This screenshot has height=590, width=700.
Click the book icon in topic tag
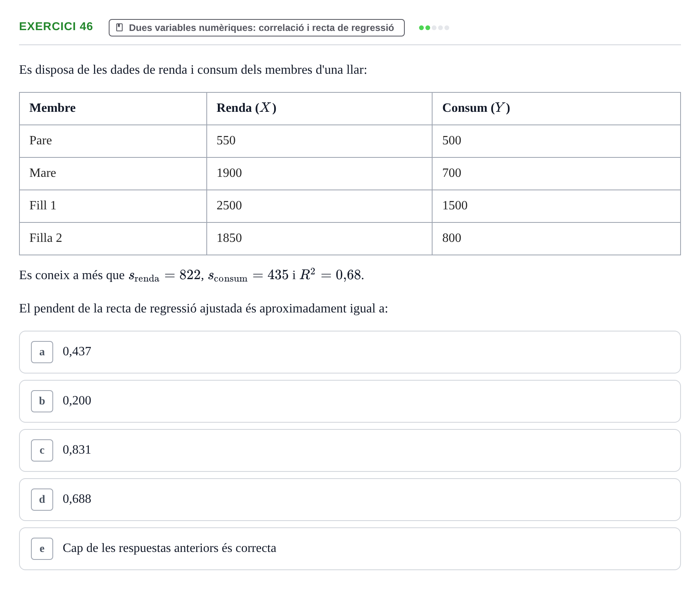tap(119, 27)
